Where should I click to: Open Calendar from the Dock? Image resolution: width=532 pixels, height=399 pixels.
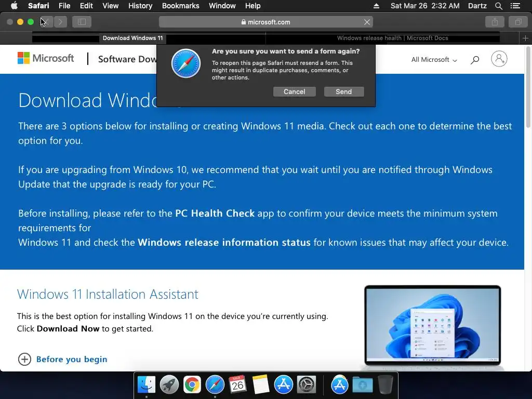(x=237, y=385)
